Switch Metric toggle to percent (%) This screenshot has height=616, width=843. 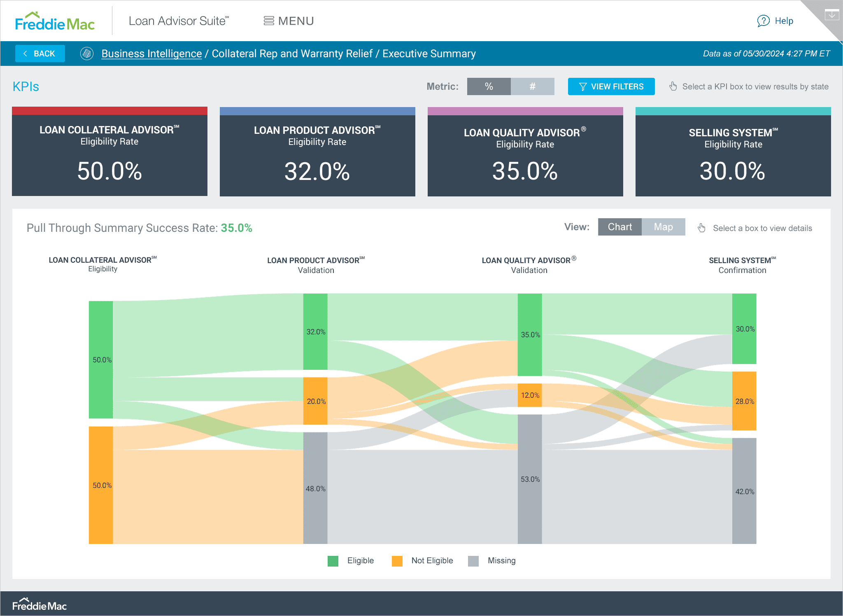point(489,86)
